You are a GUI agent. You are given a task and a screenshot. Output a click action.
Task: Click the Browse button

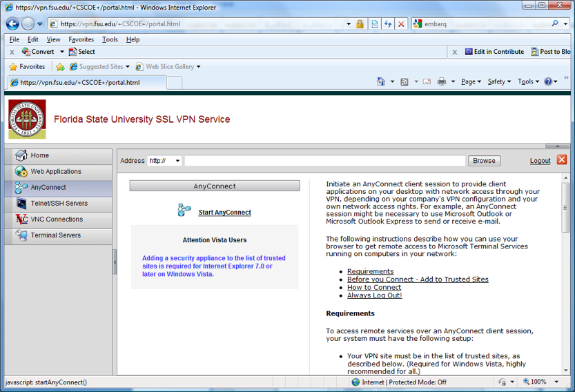[x=484, y=161]
